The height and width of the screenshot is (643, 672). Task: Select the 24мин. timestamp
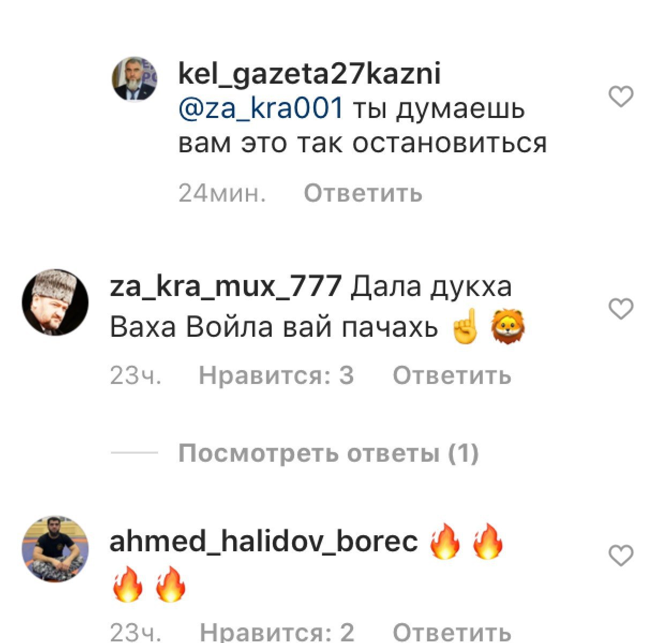pos(222,193)
